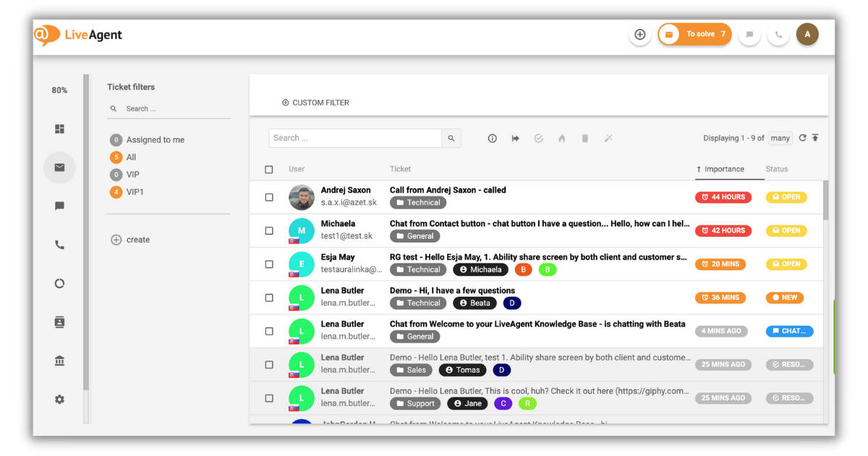The image size is (868, 456).
Task: Toggle the select-all tickets checkbox
Action: [269, 169]
